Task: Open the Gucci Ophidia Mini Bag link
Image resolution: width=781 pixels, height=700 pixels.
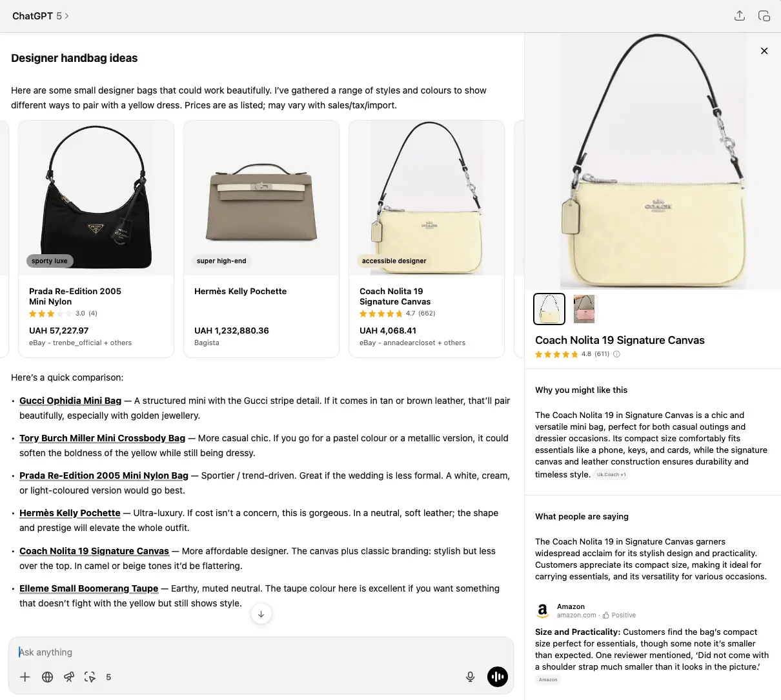Action: pyautogui.click(x=70, y=401)
